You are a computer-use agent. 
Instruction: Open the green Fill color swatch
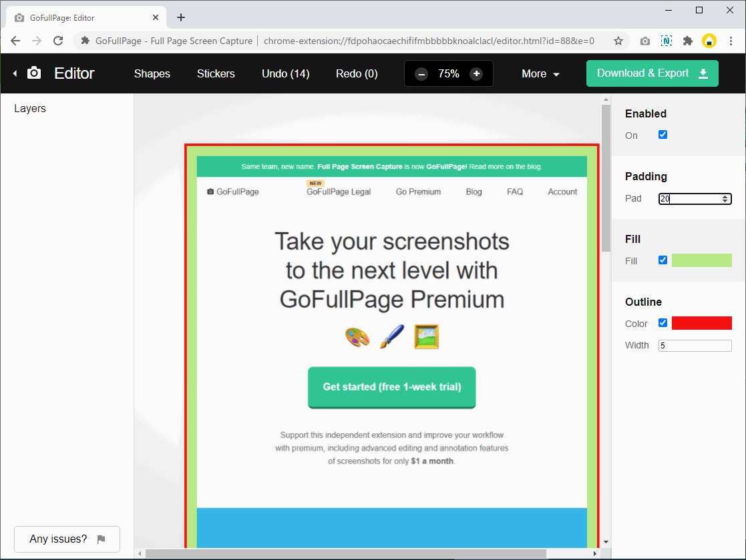click(702, 260)
